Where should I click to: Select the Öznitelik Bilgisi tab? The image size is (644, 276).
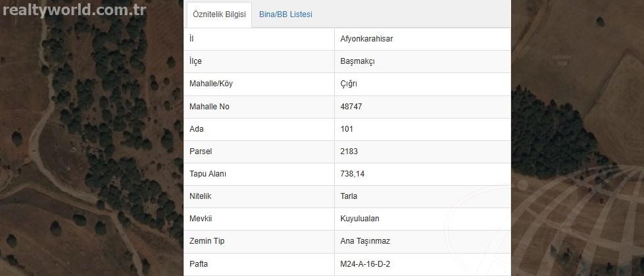click(x=219, y=14)
